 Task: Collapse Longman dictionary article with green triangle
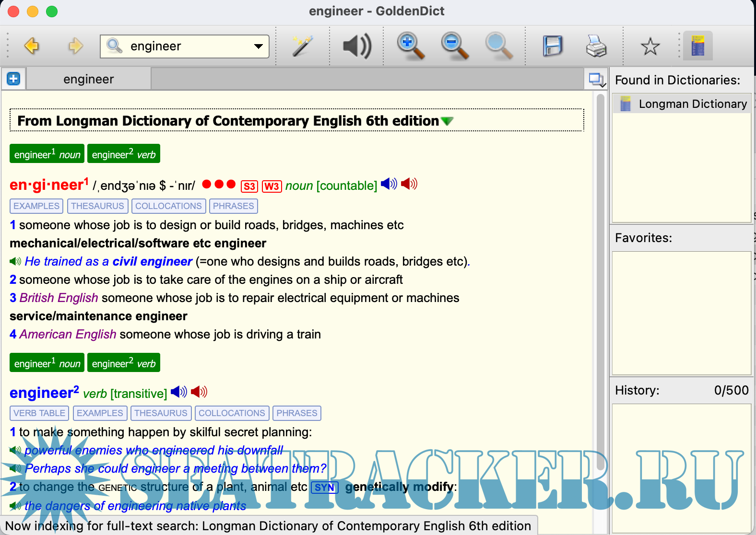coord(447,121)
